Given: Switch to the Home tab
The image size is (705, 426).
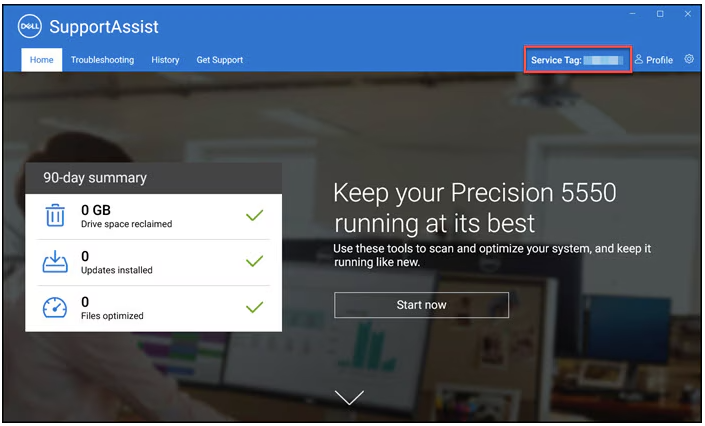Looking at the screenshot, I should 41,60.
